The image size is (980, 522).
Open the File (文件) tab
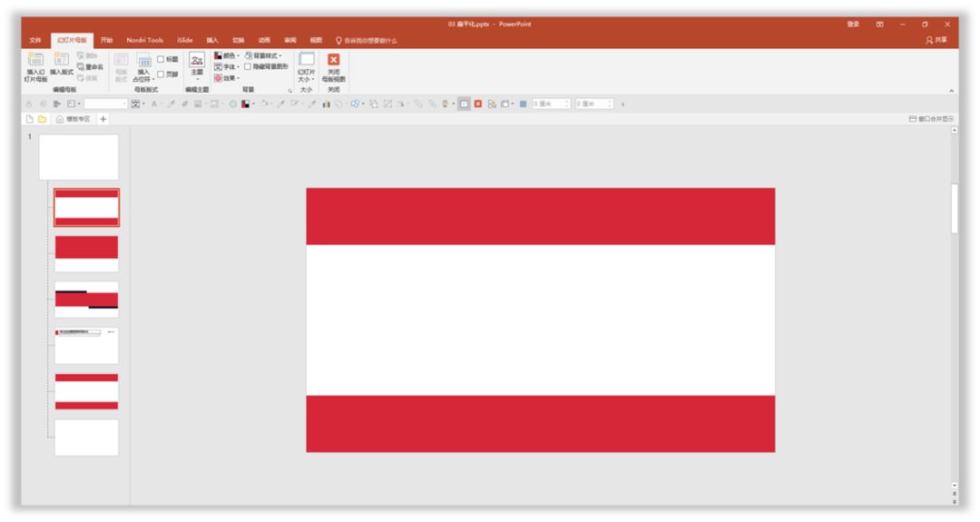pos(35,40)
